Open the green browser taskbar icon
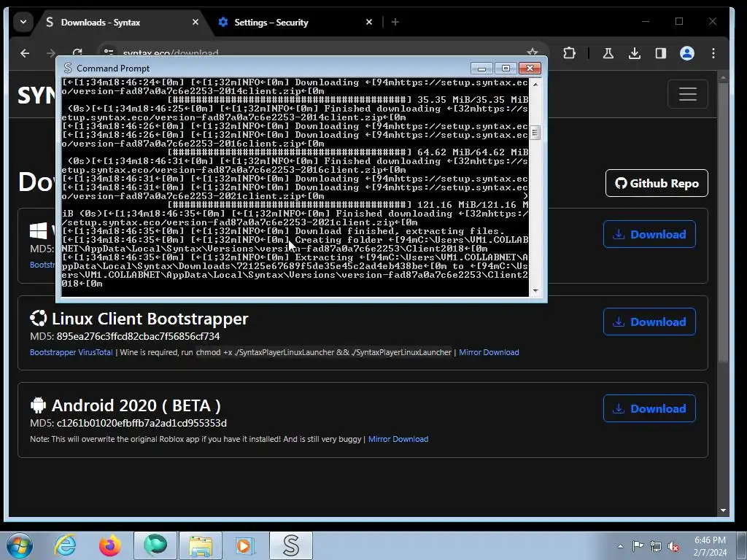 pyautogui.click(x=155, y=545)
